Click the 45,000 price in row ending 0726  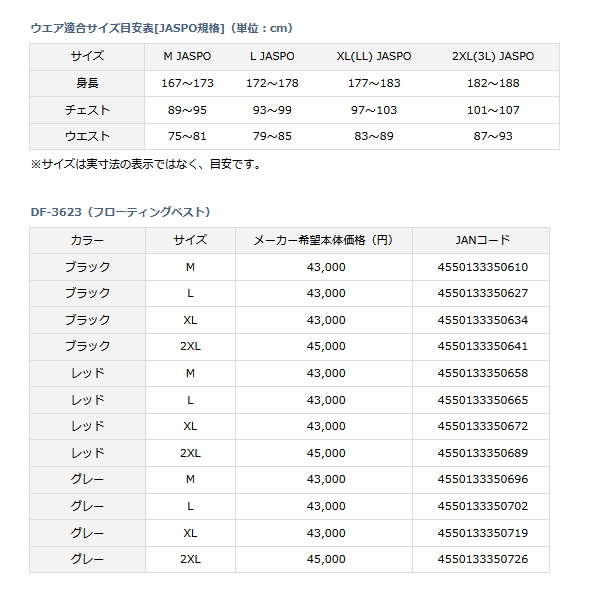click(x=326, y=559)
